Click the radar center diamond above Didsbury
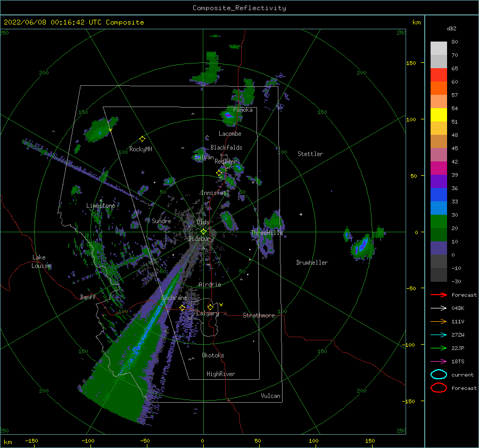 point(203,232)
